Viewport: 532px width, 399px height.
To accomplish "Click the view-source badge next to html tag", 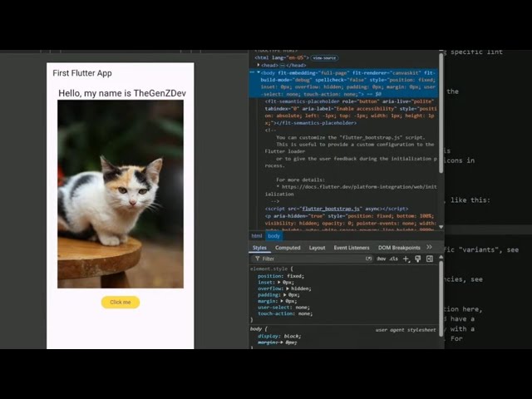I will pyautogui.click(x=324, y=58).
